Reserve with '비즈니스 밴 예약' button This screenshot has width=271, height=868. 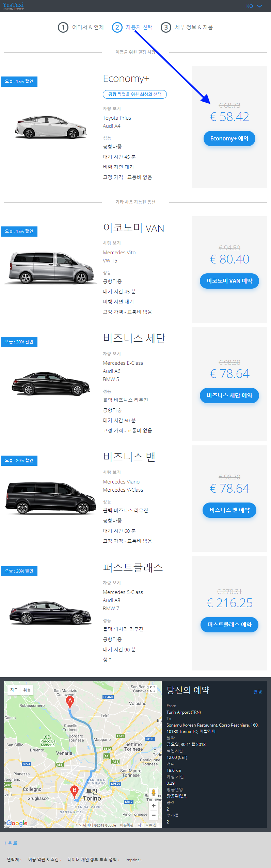coord(229,510)
